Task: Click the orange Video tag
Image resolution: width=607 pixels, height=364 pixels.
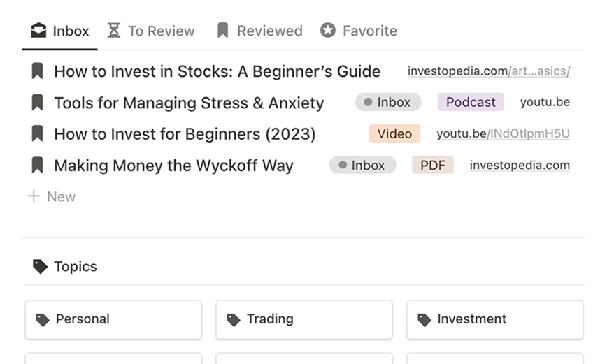Action: [394, 133]
